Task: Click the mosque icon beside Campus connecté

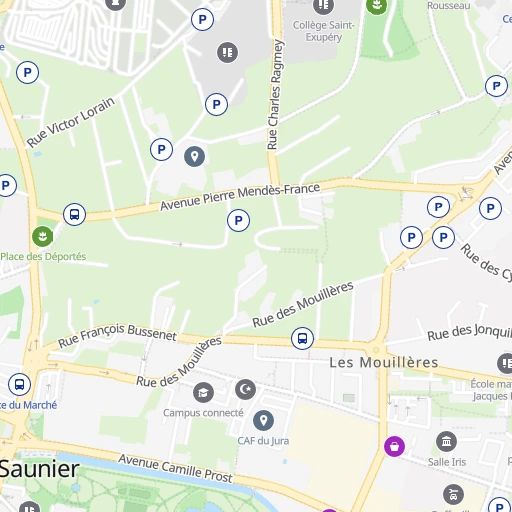Action: click(x=246, y=389)
